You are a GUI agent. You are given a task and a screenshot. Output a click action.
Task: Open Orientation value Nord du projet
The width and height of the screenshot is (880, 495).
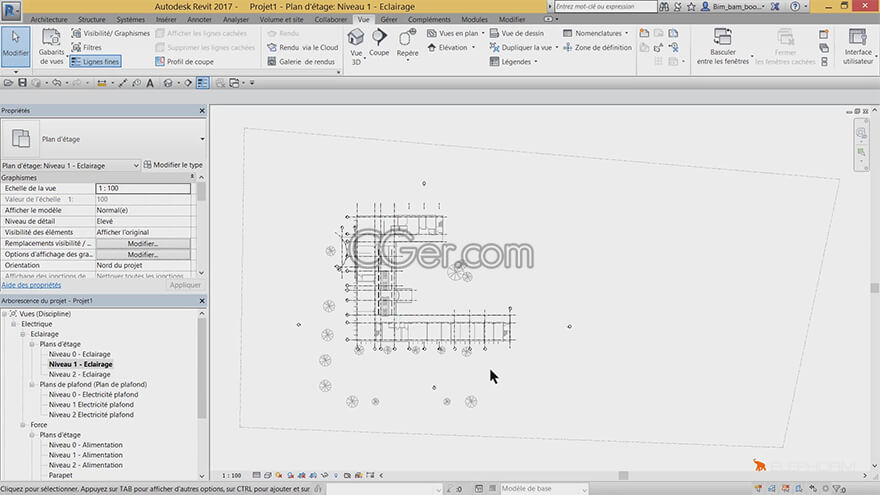143,265
